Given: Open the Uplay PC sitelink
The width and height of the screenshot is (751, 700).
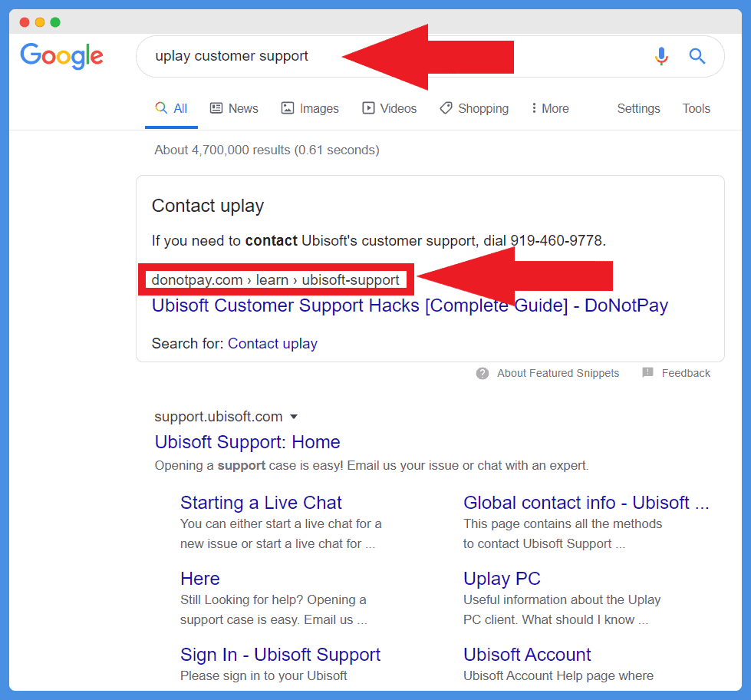Looking at the screenshot, I should click(502, 579).
